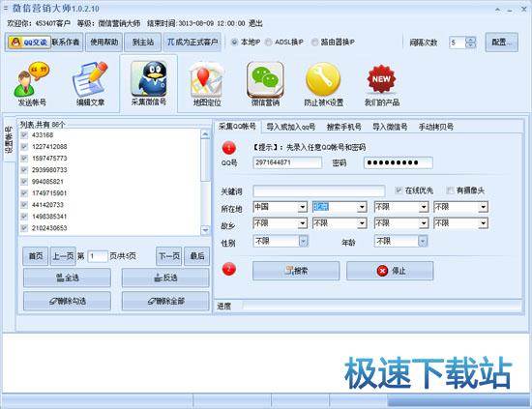Click 删除全部 button
This screenshot has width=532, height=409.
point(165,301)
